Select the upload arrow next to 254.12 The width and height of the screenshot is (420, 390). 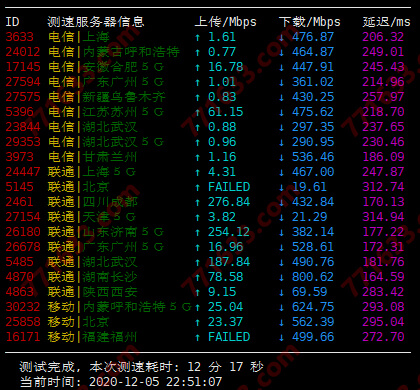click(x=198, y=232)
